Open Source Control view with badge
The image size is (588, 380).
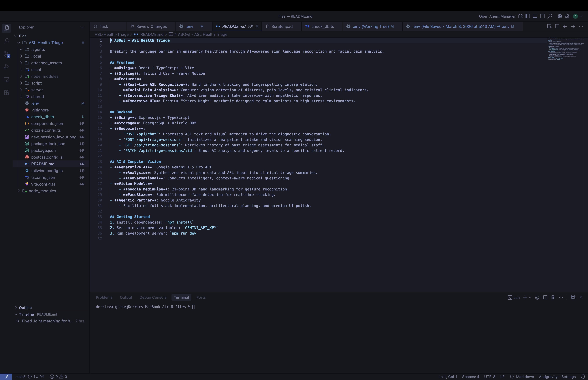7,54
